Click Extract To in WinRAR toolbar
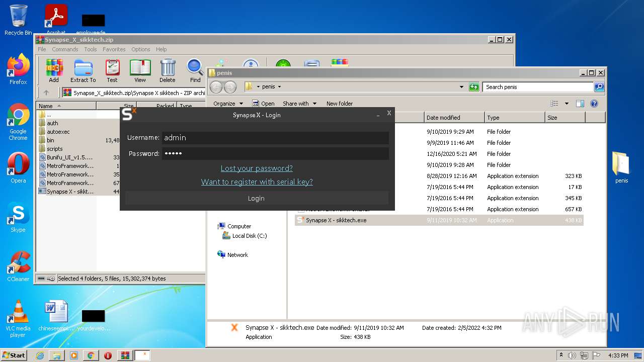Image resolution: width=644 pixels, height=362 pixels. click(x=83, y=70)
